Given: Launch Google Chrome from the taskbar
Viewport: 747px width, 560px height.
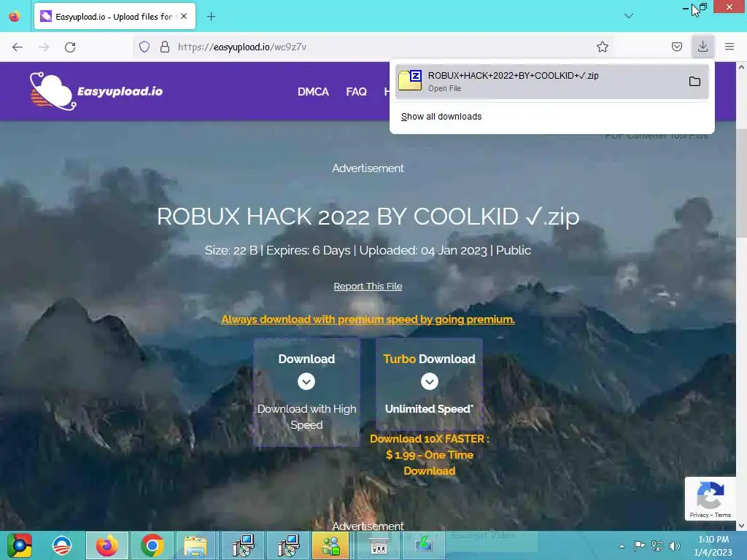Looking at the screenshot, I should 152,545.
